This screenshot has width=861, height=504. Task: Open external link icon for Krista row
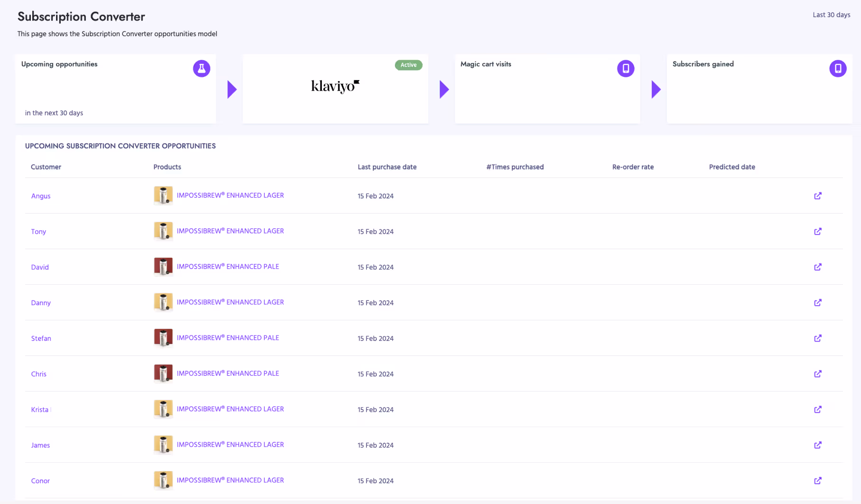[x=818, y=409]
